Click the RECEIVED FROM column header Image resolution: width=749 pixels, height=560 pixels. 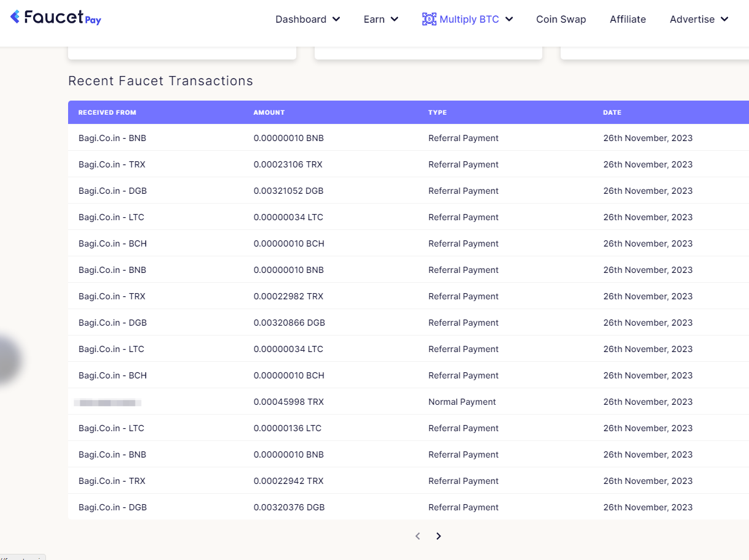pos(107,112)
